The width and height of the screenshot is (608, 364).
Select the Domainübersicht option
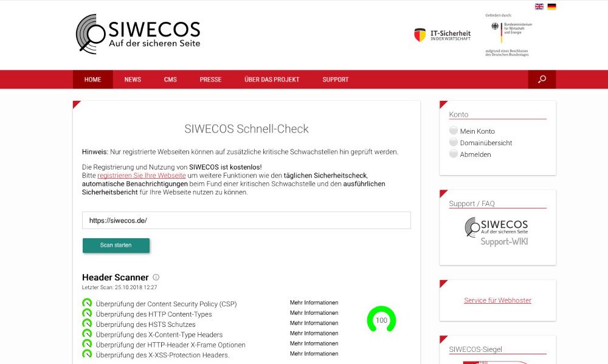pos(485,143)
